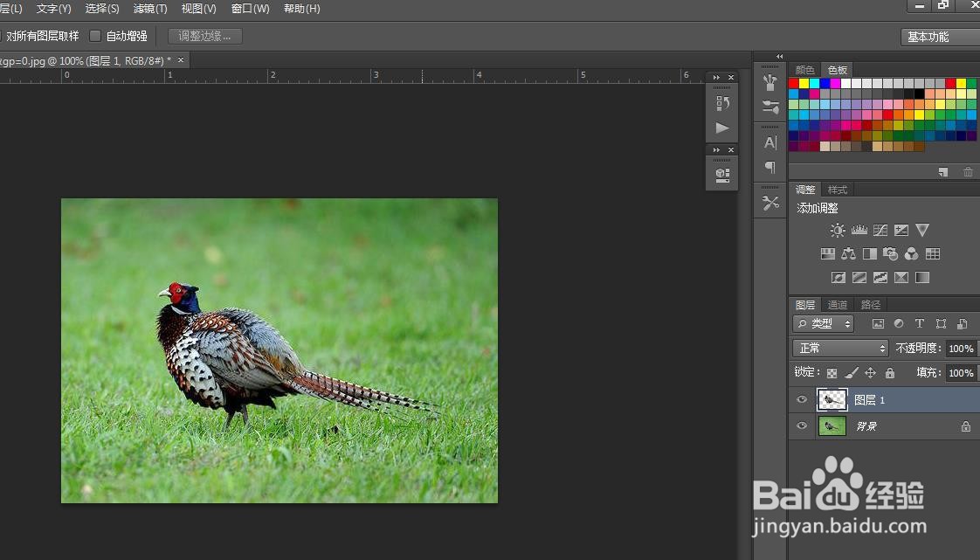980x560 pixels.
Task: Pick the pure red swatch in top-left corner
Action: [794, 83]
